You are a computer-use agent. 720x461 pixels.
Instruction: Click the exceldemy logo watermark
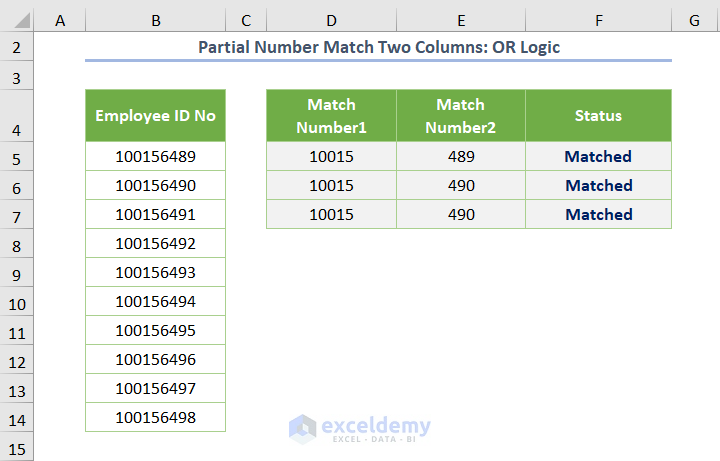[x=360, y=428]
